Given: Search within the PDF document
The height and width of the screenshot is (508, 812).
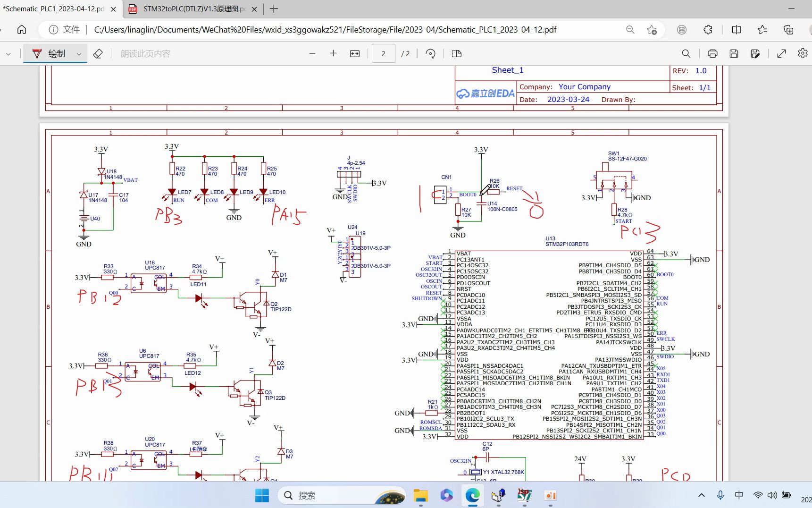Looking at the screenshot, I should (686, 54).
